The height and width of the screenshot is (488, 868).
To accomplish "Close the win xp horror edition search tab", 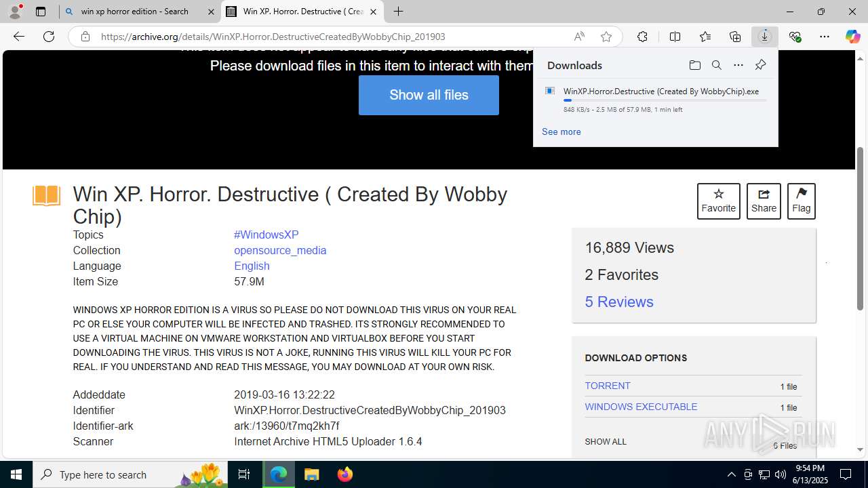I will coord(211,12).
